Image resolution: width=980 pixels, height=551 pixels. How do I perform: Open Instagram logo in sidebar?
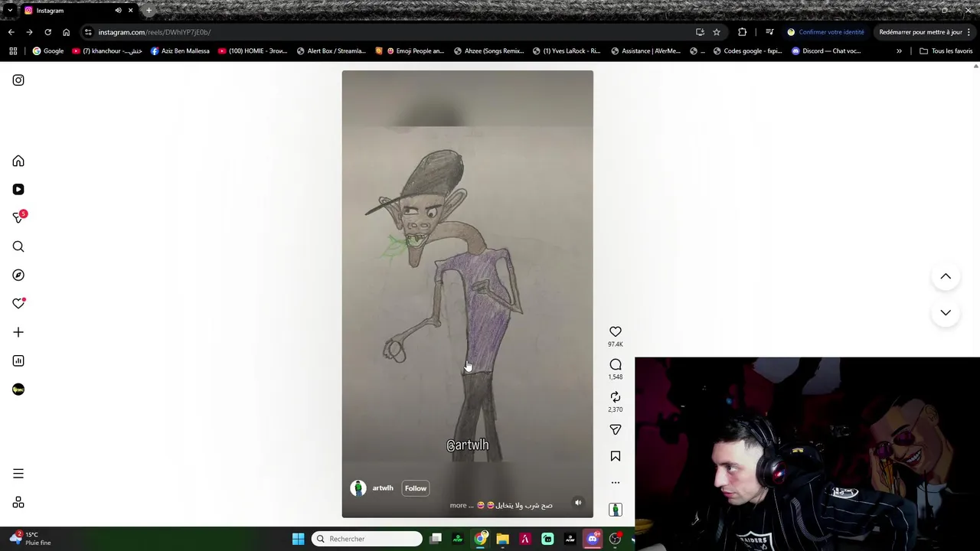coord(18,80)
